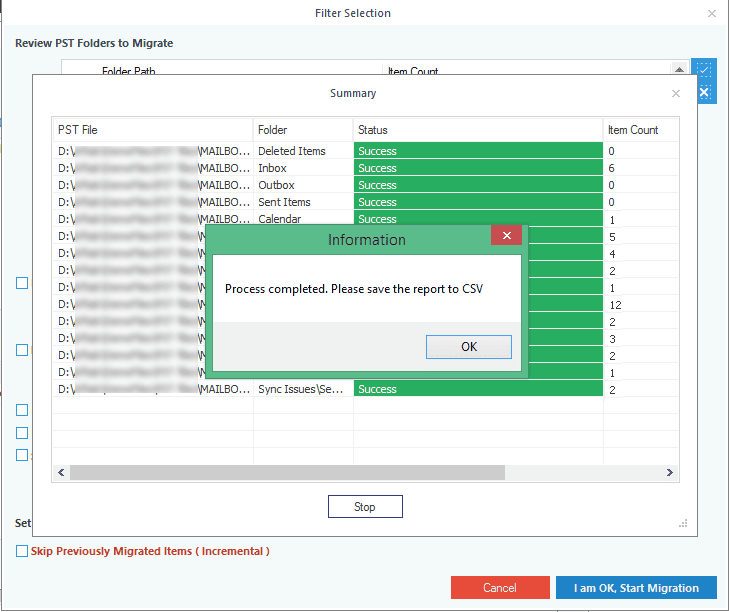Select the Inbox folder row
The width and height of the screenshot is (729, 612).
click(x=365, y=168)
